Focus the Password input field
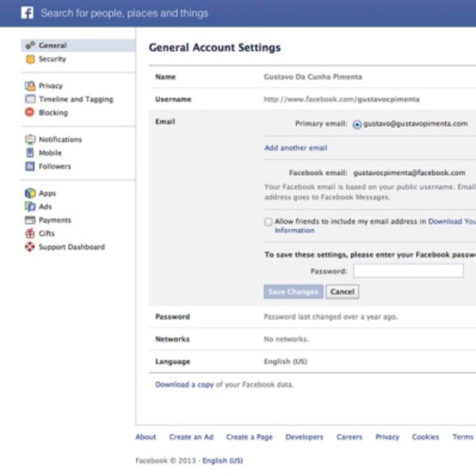 (x=408, y=271)
